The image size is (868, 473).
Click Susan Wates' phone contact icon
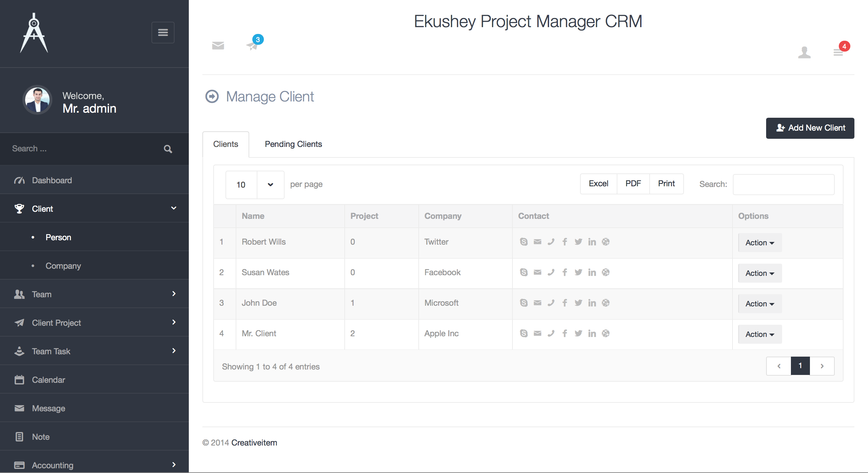pyautogui.click(x=551, y=272)
